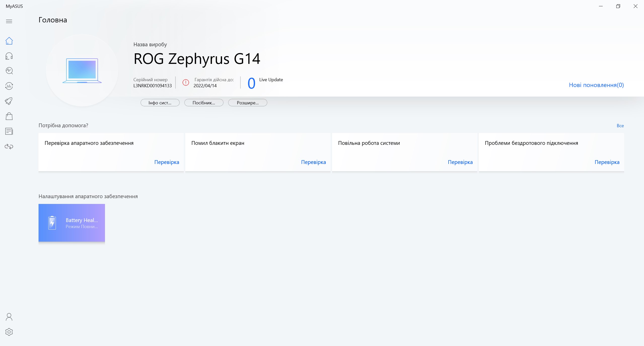
Task: Click serial number L3NRKD001094133
Action: pyautogui.click(x=153, y=86)
